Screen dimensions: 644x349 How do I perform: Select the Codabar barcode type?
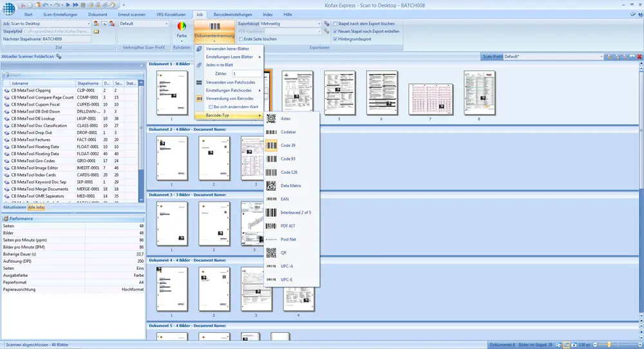click(x=292, y=132)
